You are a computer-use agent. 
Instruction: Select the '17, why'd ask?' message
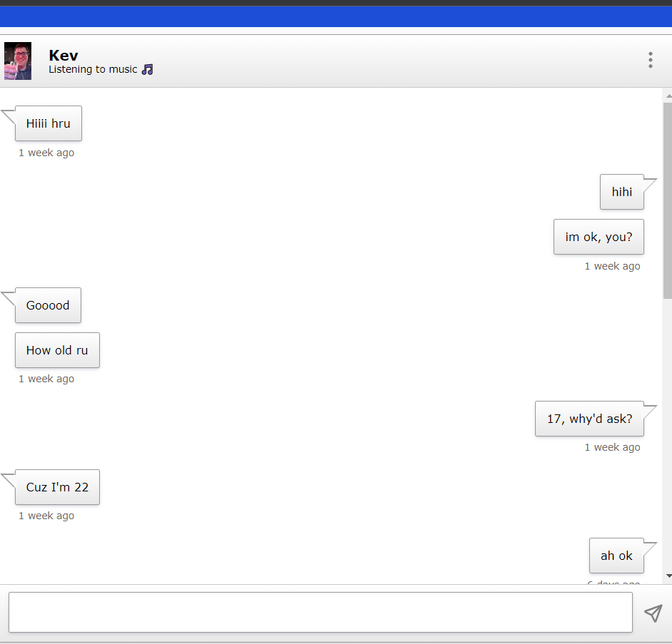589,419
